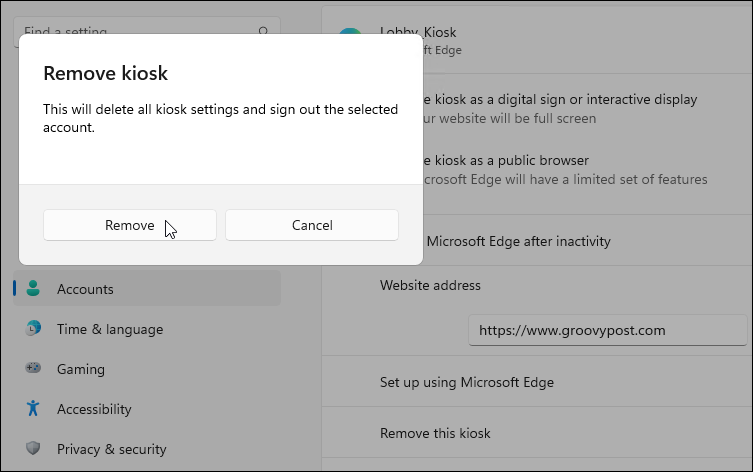Click the Set up using Microsoft Edge row

467,382
